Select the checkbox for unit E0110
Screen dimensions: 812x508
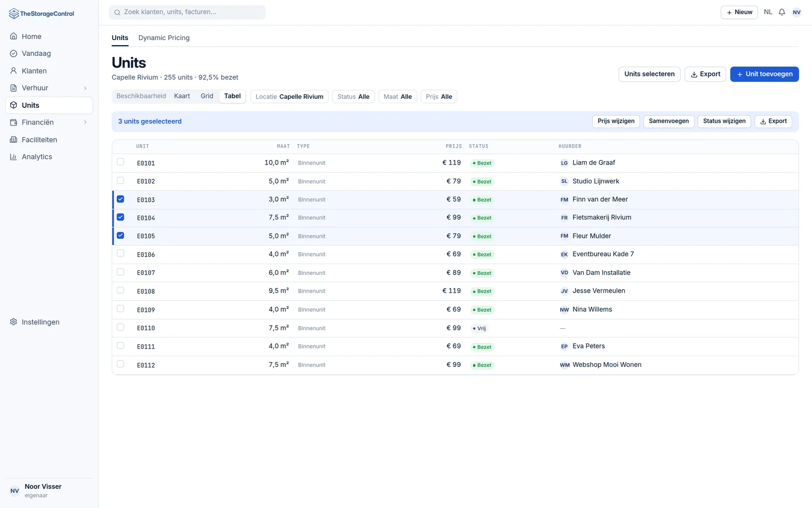pos(120,327)
